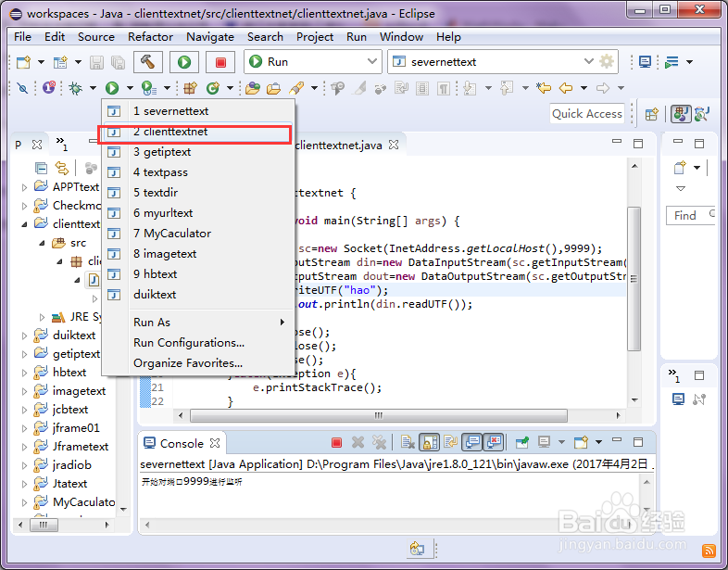This screenshot has height=570, width=728.
Task: Select 7 MyCaculator from run history
Action: (198, 234)
